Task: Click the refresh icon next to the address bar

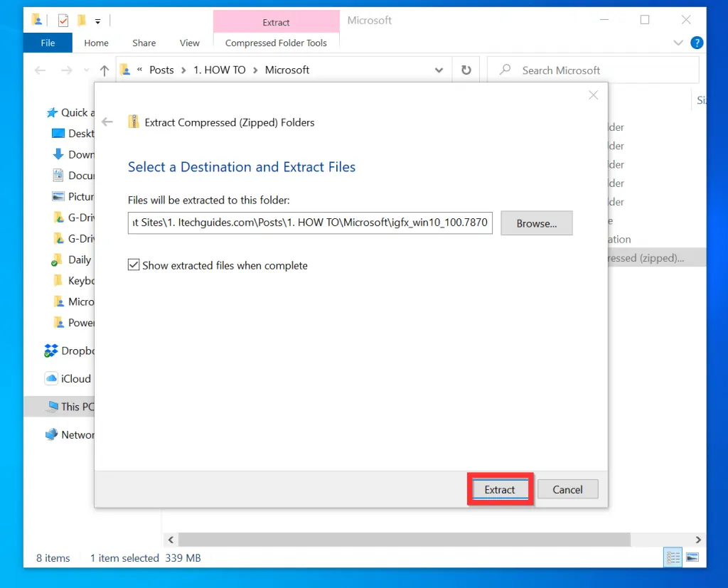Action: tap(466, 70)
